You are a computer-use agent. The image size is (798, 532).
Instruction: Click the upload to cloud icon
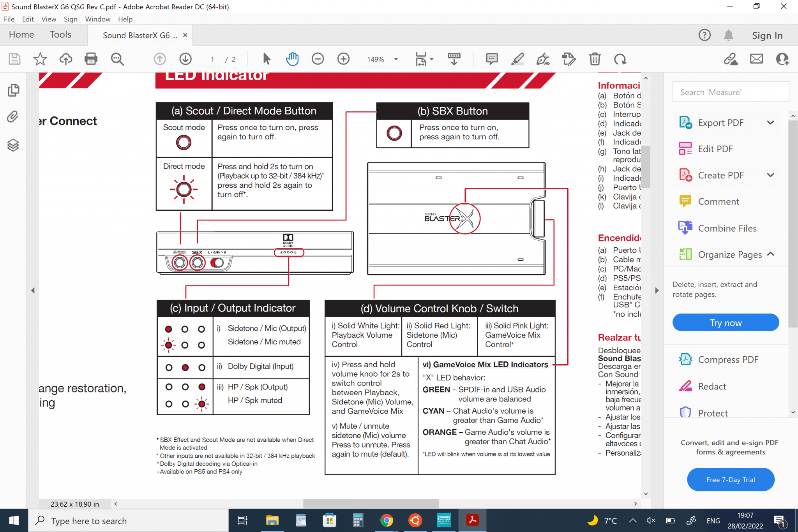tap(65, 59)
